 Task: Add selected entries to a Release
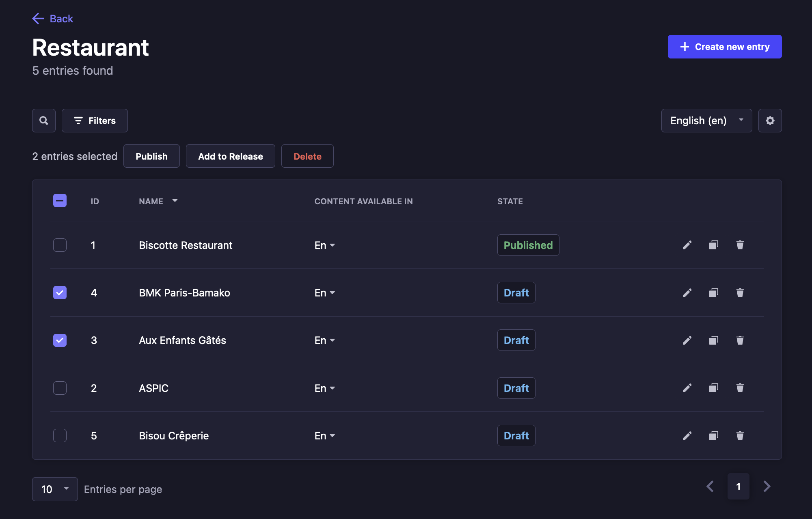coord(230,156)
